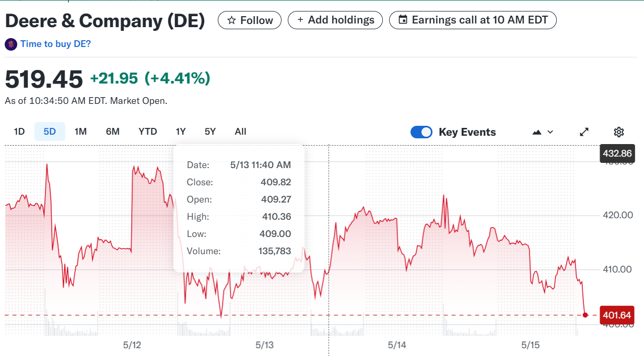Image resolution: width=644 pixels, height=356 pixels.
Task: Show the 5Y chart range
Action: [x=210, y=132]
